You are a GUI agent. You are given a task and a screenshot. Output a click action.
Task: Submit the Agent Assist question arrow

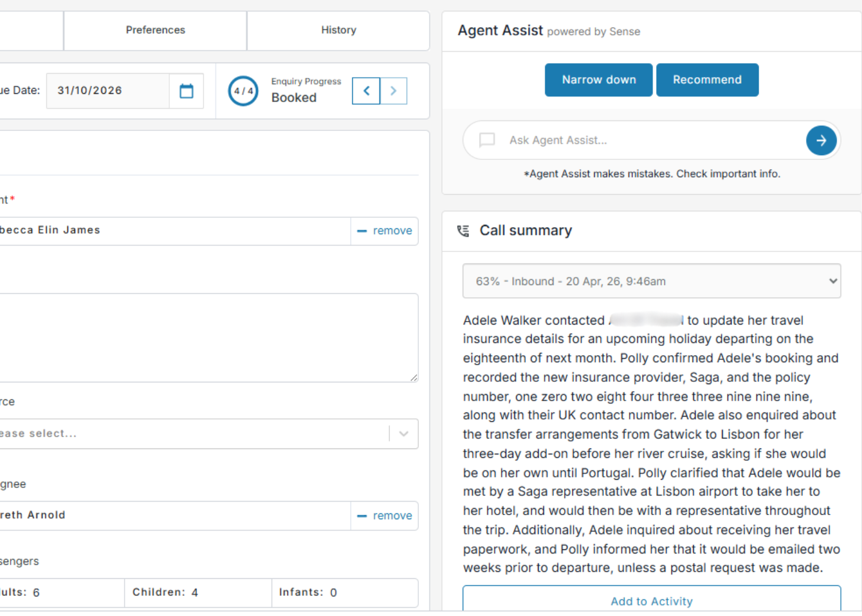pos(821,140)
